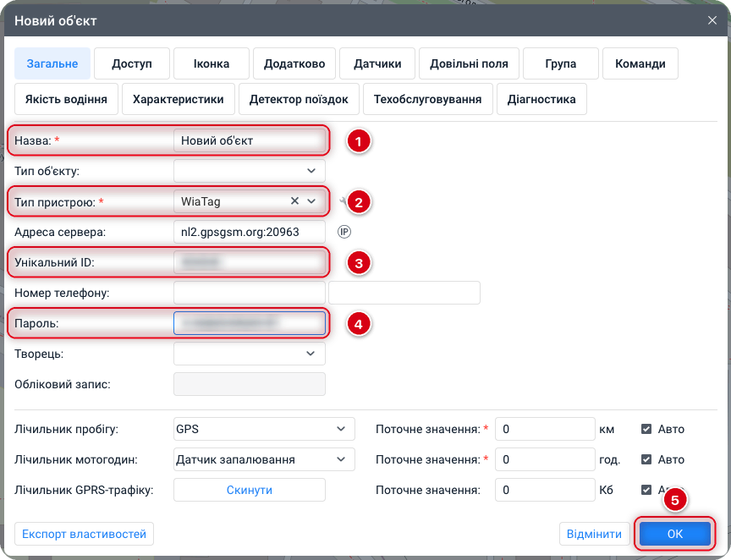Click Експорт властивостей button
The image size is (731, 560).
(85, 534)
